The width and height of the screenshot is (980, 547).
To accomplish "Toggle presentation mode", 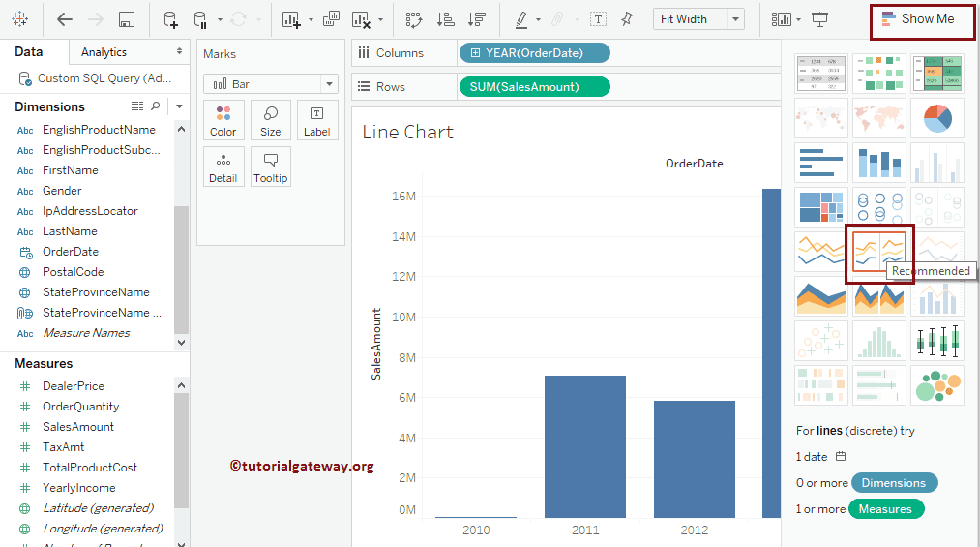I will click(820, 19).
